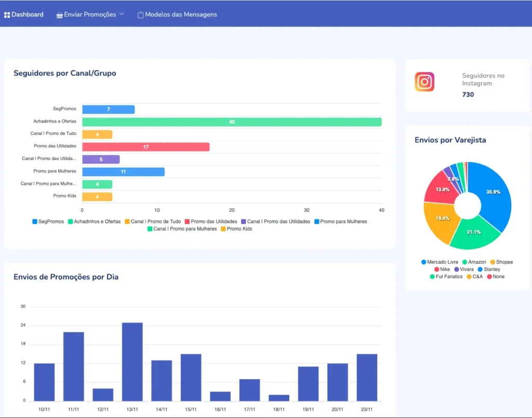Image resolution: width=532 pixels, height=418 pixels.
Task: Select the green bar showing 40 followers
Action: (x=232, y=122)
